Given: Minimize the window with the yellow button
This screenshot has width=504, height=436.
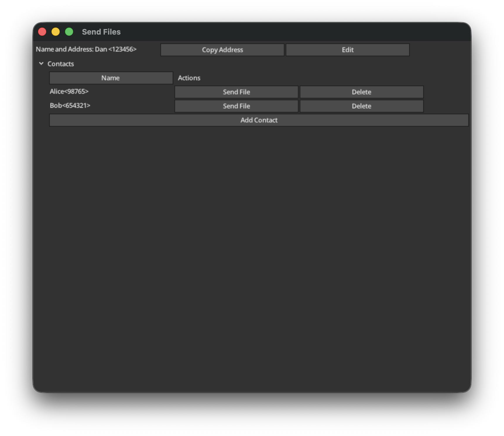Looking at the screenshot, I should (x=56, y=32).
